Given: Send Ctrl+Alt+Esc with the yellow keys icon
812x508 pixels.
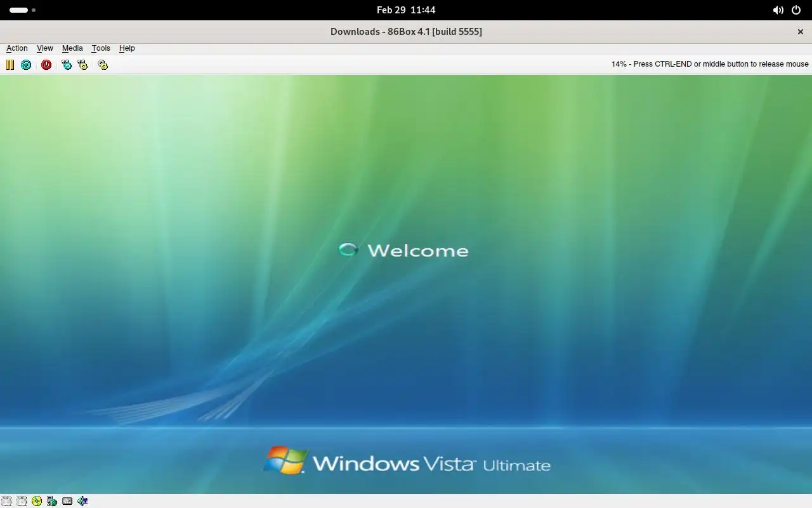Looking at the screenshot, I should 82,65.
